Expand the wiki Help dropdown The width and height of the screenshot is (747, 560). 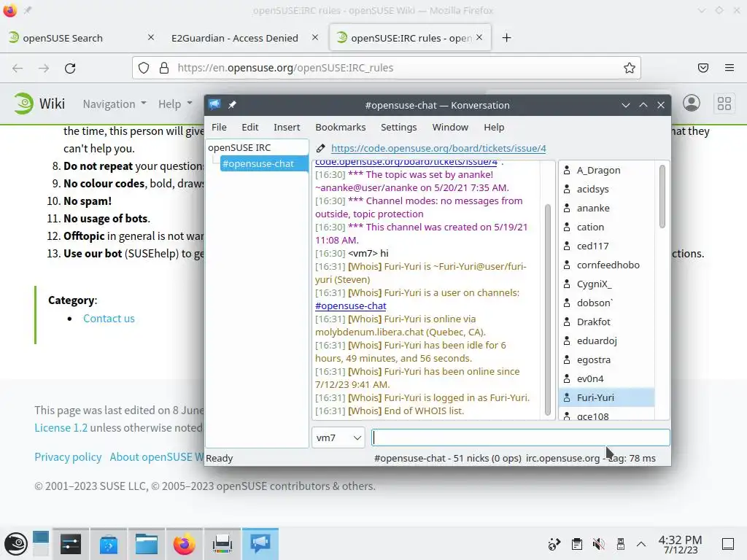click(175, 104)
